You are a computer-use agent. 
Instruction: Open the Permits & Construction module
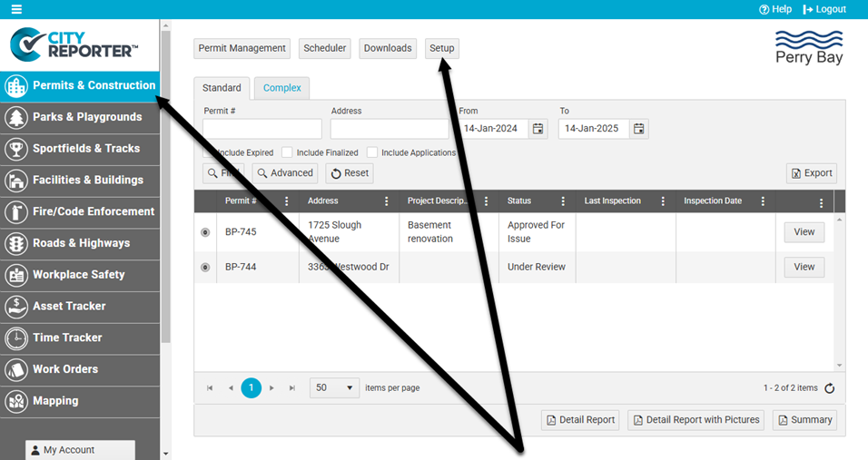pyautogui.click(x=80, y=86)
